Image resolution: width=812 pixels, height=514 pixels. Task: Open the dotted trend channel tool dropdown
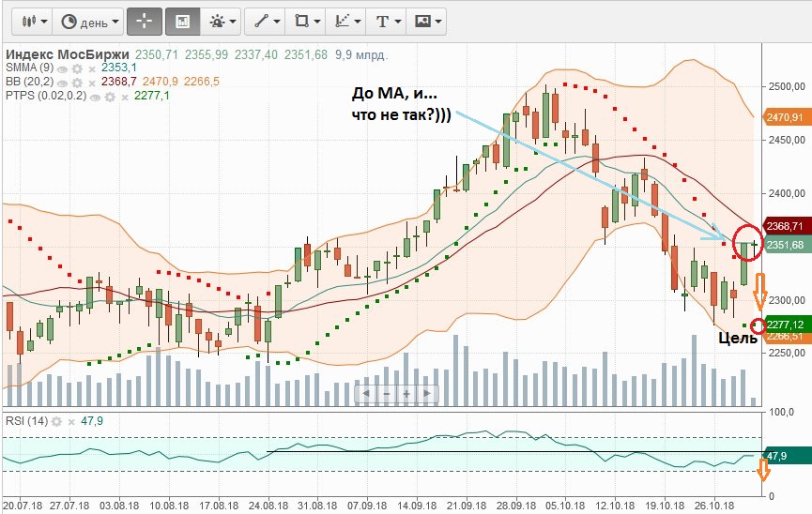(345, 22)
